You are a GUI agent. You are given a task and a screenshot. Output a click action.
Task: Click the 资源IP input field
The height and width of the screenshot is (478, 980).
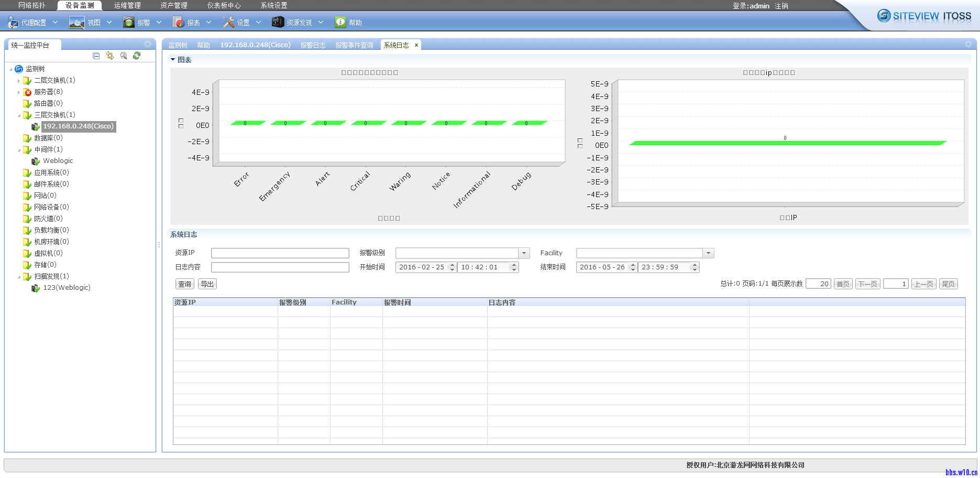tap(280, 253)
